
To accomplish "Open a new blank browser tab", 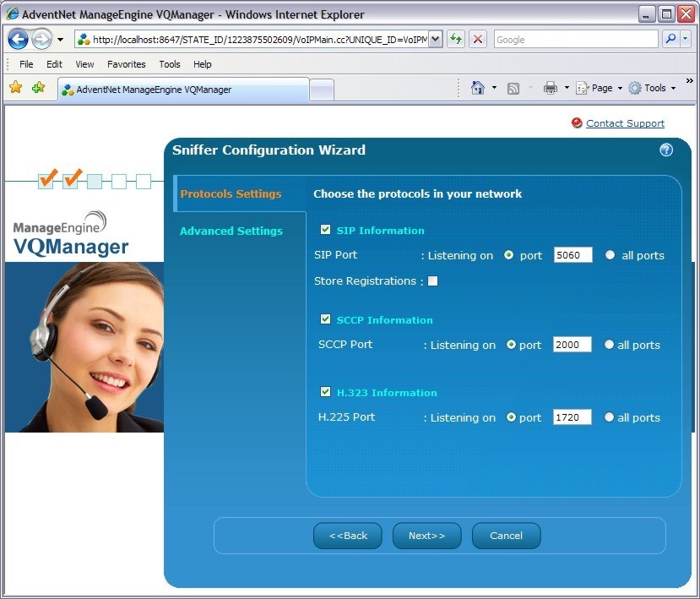I will tap(322, 90).
